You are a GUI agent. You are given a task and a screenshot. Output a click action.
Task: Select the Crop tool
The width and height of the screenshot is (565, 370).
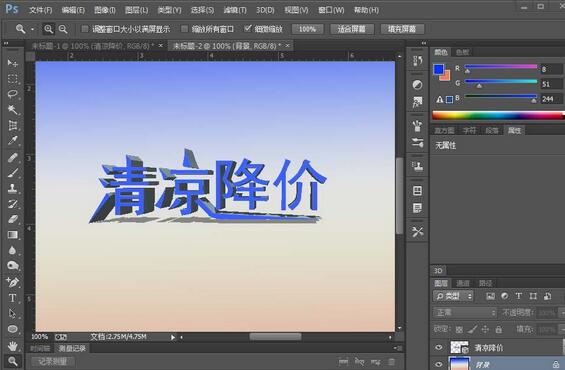pyautogui.click(x=13, y=125)
